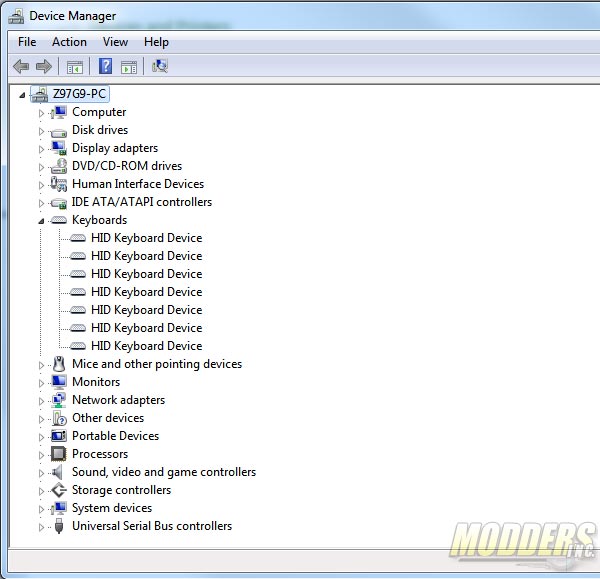This screenshot has height=579, width=600.
Task: Select the Z97G9-PC label
Action: 79,94
